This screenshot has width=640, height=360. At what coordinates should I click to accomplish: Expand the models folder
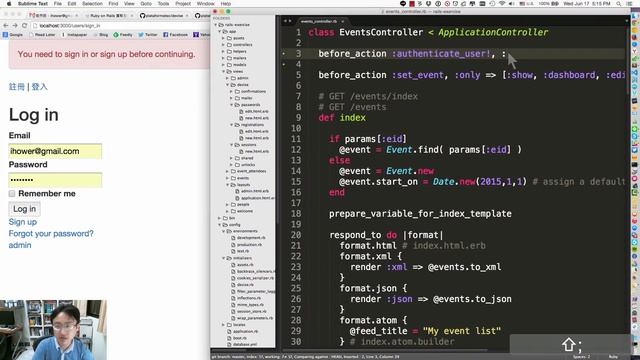click(223, 64)
